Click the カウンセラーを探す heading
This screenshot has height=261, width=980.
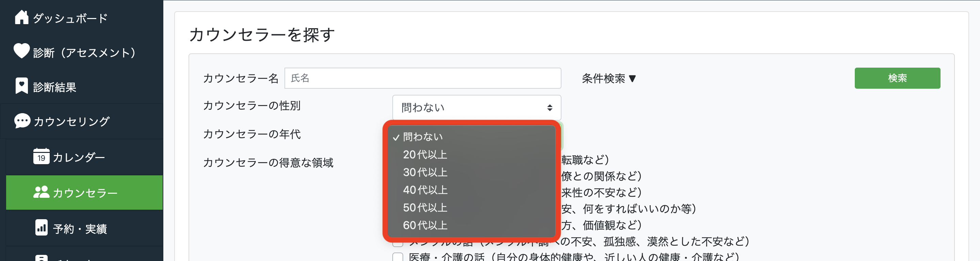[262, 35]
